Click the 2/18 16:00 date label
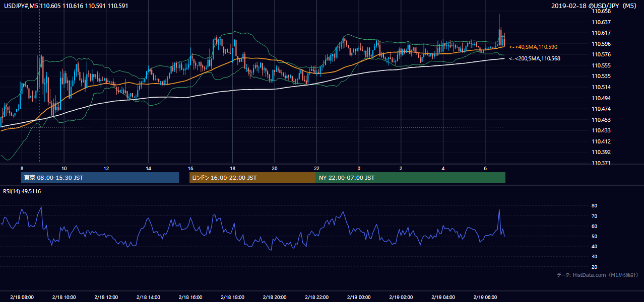Image resolution: width=644 pixels, height=302 pixels. [190, 297]
